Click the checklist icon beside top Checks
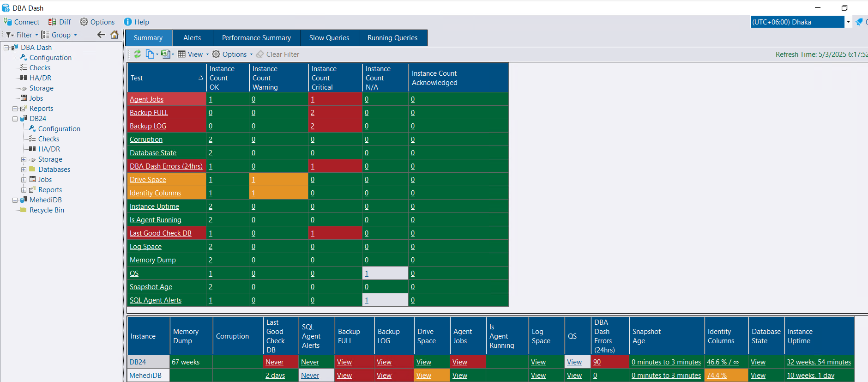This screenshot has height=382, width=868. [24, 67]
